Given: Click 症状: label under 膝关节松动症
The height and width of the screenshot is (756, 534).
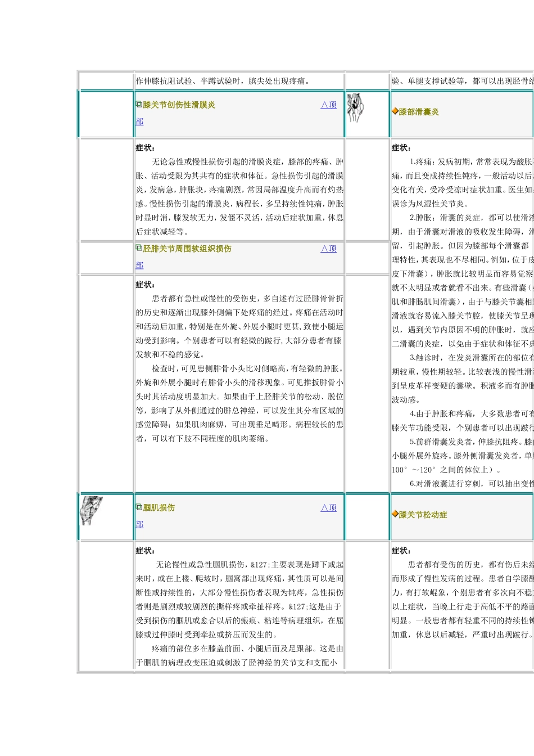Looking at the screenshot, I should [x=401, y=551].
